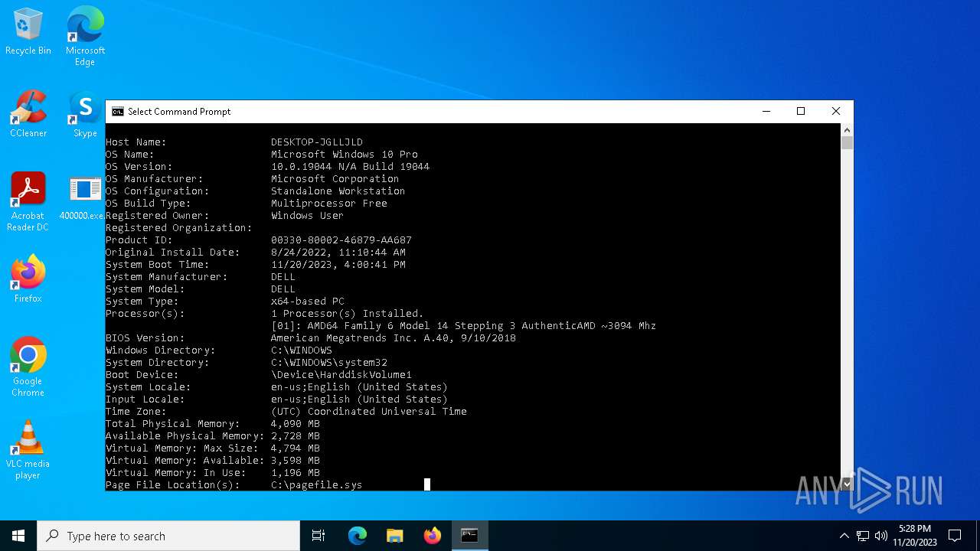The image size is (980, 551).
Task: Open VLC media player shortcut
Action: [x=28, y=450]
